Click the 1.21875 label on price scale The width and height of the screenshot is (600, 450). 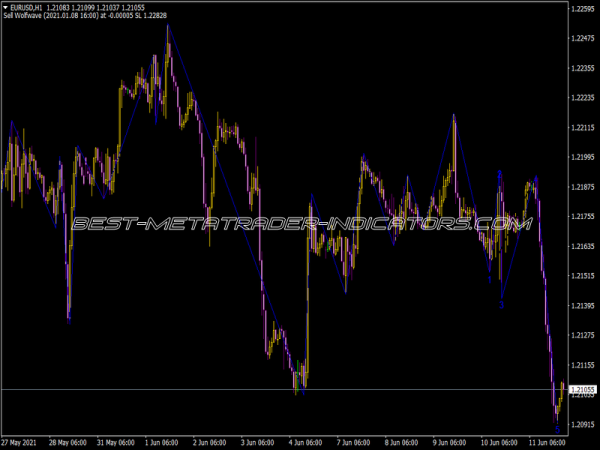click(582, 187)
